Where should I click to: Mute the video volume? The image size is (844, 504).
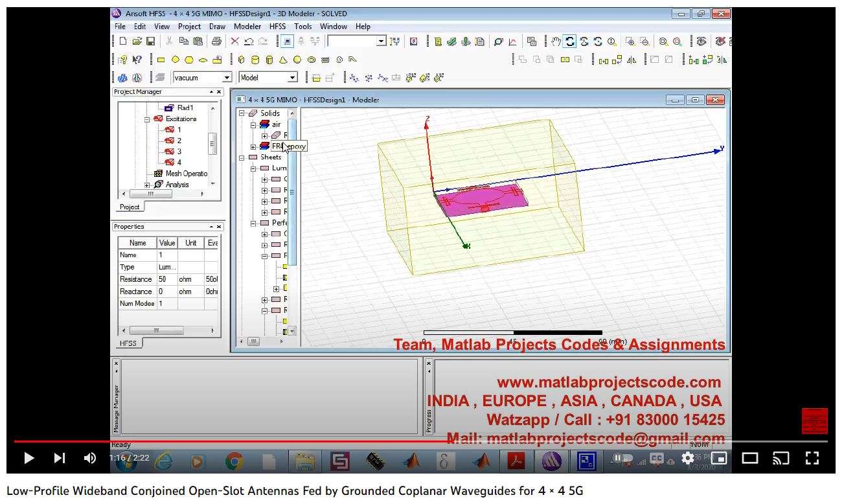coord(90,459)
